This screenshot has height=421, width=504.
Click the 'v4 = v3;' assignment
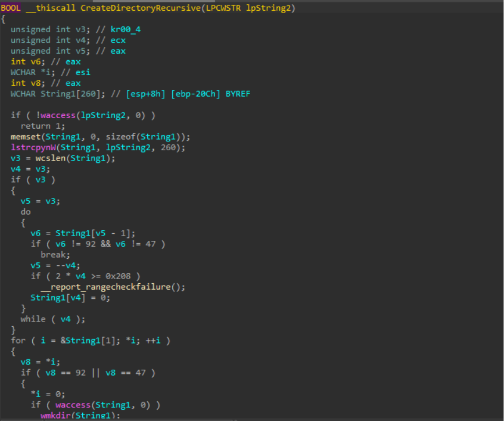pyautogui.click(x=30, y=169)
